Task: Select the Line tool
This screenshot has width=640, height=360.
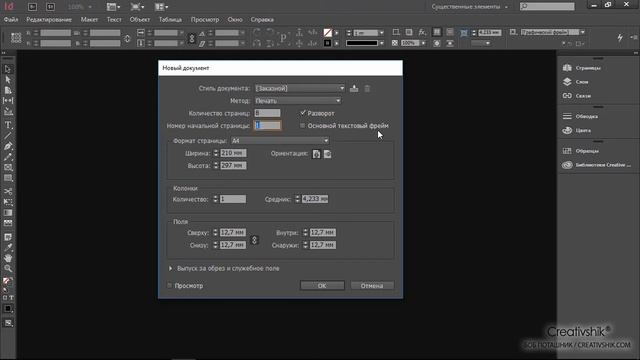Action: 8,136
